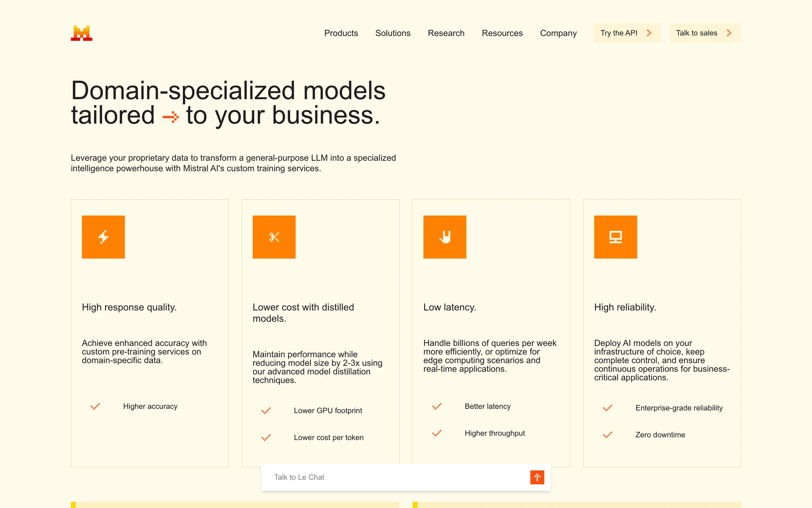Viewport: 812px width, 508px height.
Task: Expand the Resources navigation menu
Action: pos(502,33)
